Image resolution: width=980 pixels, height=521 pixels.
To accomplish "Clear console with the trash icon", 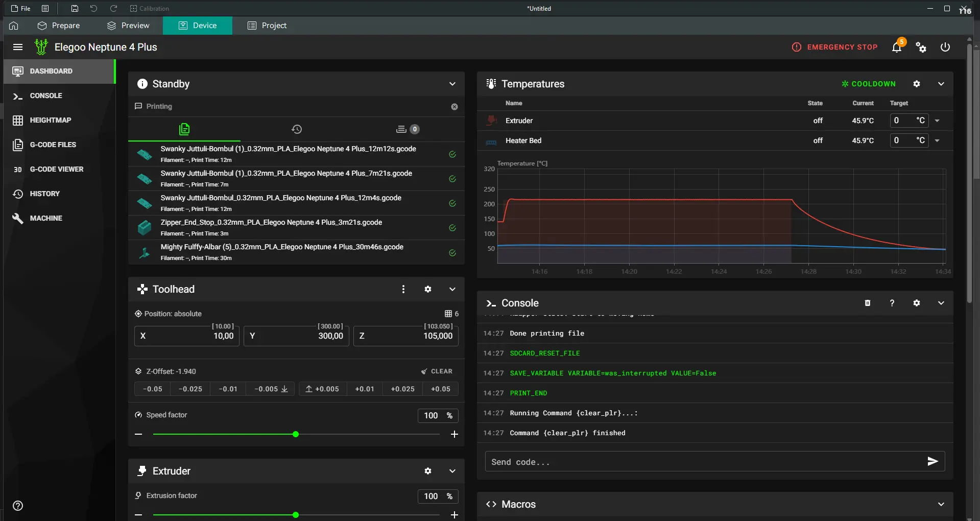I will pyautogui.click(x=867, y=303).
